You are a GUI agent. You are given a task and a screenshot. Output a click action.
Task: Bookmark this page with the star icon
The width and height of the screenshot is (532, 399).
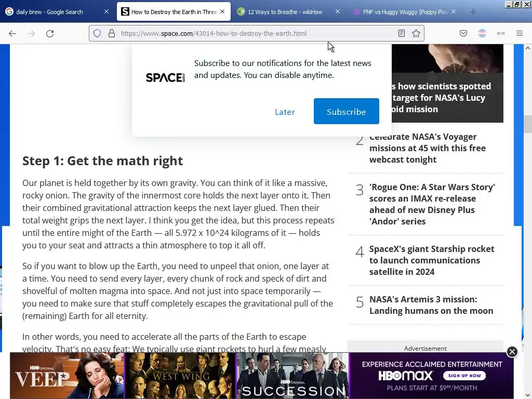coord(416,33)
